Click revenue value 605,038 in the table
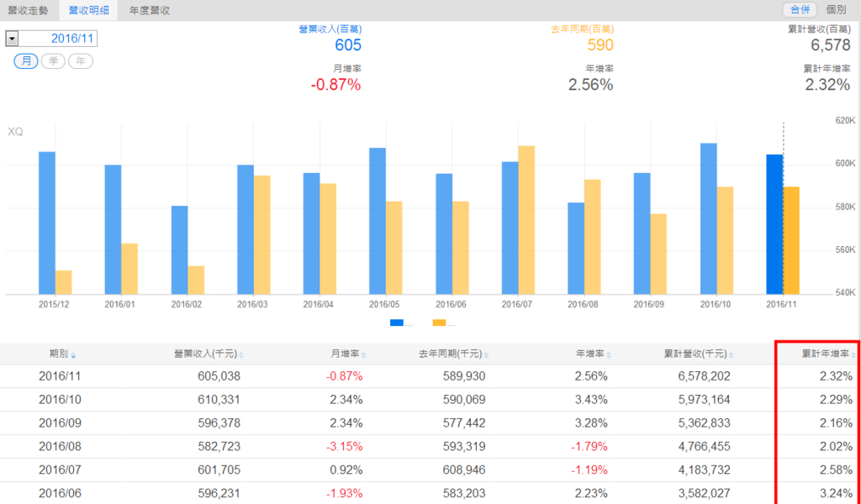This screenshot has height=504, width=861. click(219, 376)
